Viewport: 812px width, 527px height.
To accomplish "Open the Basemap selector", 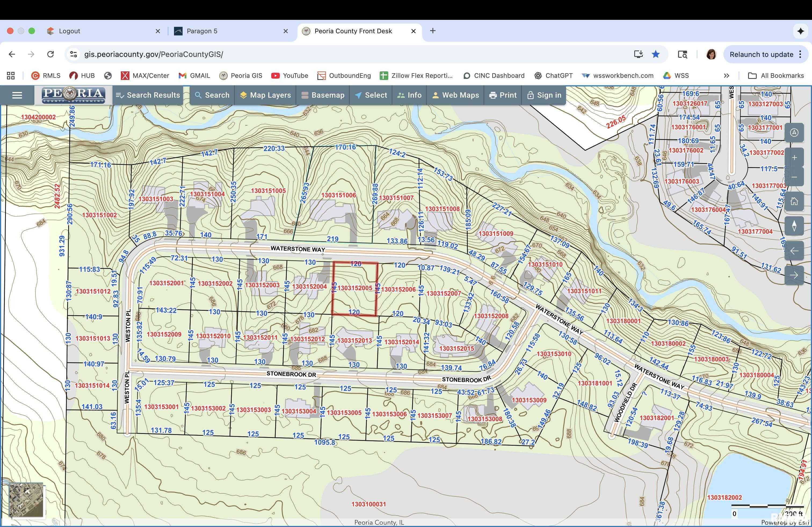I will 323,95.
